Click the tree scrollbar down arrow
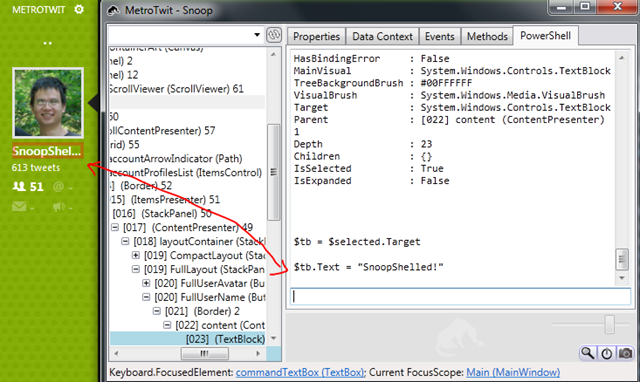 point(273,338)
